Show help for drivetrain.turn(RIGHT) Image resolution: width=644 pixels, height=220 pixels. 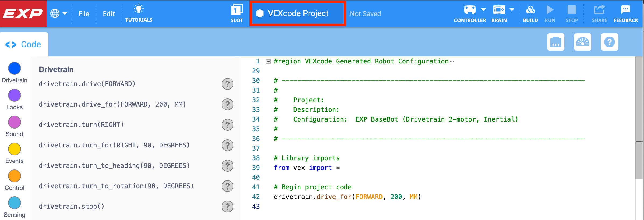point(228,125)
